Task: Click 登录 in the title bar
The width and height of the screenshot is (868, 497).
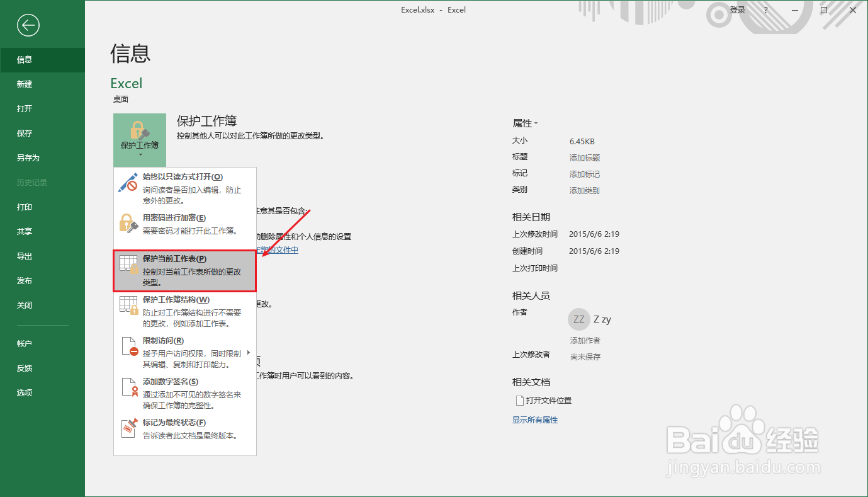Action: (738, 10)
